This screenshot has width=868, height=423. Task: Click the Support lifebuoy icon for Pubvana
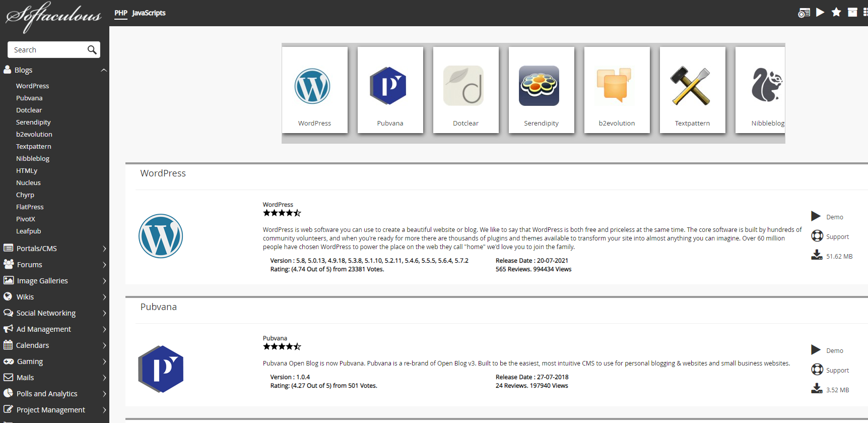(x=817, y=370)
